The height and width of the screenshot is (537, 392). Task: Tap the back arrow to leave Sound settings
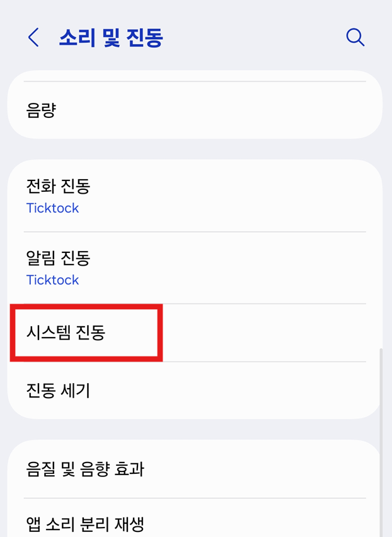[33, 38]
